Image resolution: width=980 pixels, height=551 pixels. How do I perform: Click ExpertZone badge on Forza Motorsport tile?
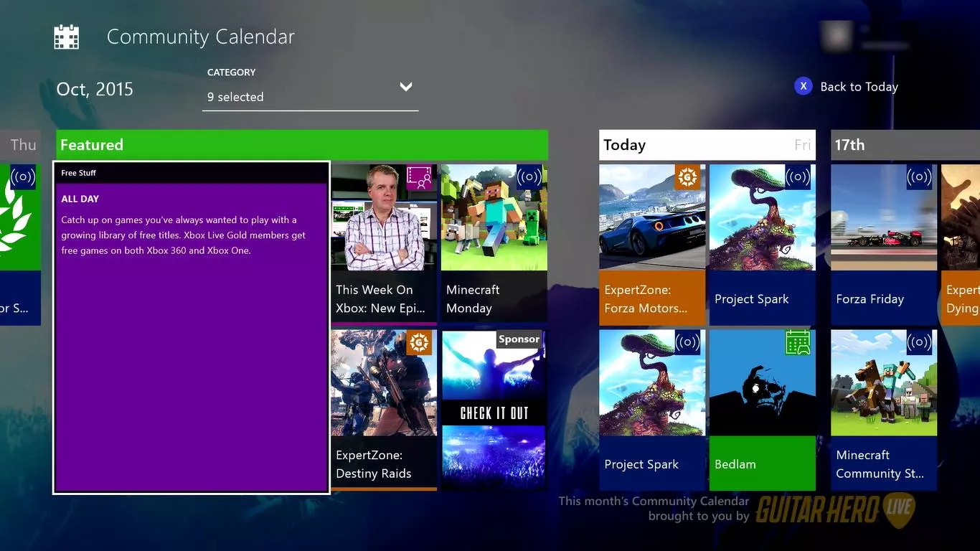click(x=688, y=177)
